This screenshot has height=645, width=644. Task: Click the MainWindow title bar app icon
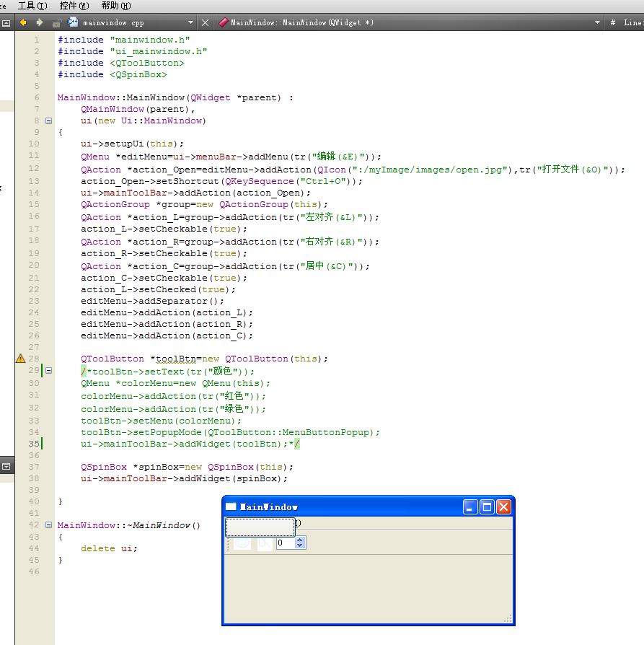(x=231, y=506)
